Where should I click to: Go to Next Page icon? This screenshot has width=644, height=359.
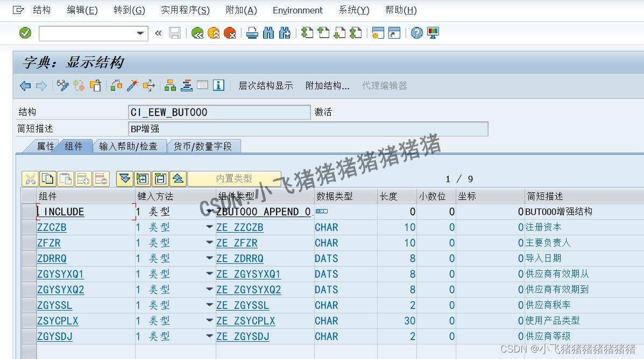tap(339, 33)
